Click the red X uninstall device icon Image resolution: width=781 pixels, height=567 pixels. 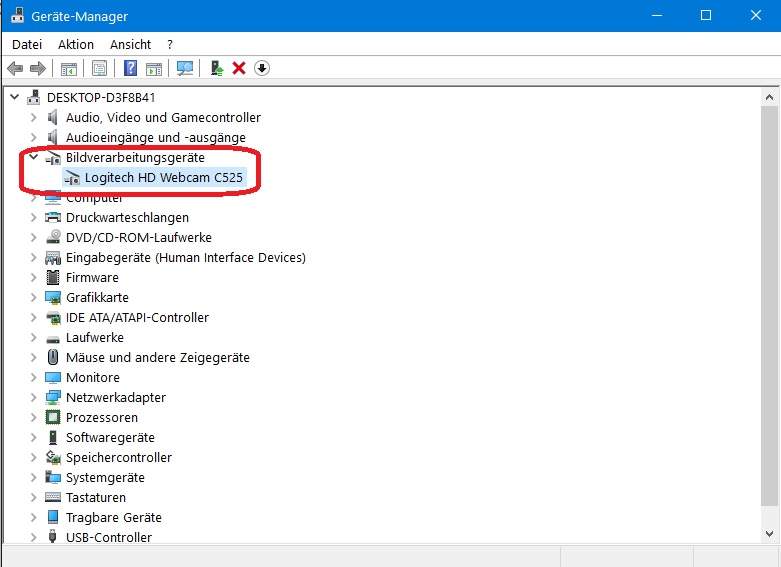point(239,68)
